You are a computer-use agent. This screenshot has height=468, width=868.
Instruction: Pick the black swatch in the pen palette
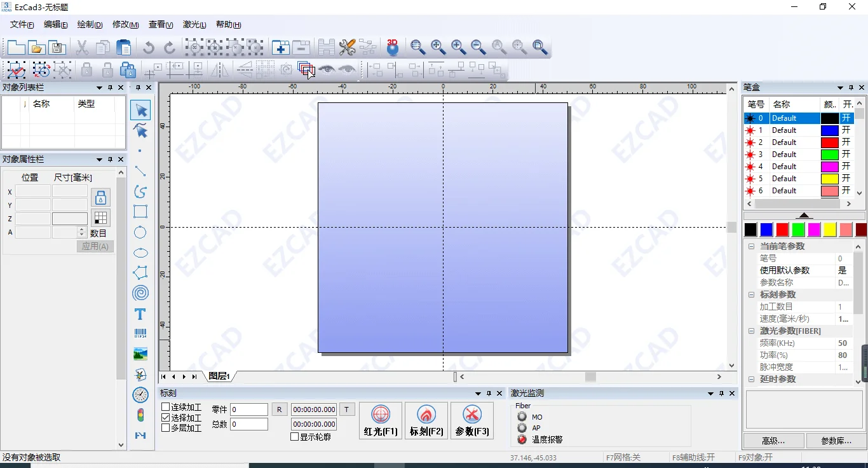tap(750, 230)
